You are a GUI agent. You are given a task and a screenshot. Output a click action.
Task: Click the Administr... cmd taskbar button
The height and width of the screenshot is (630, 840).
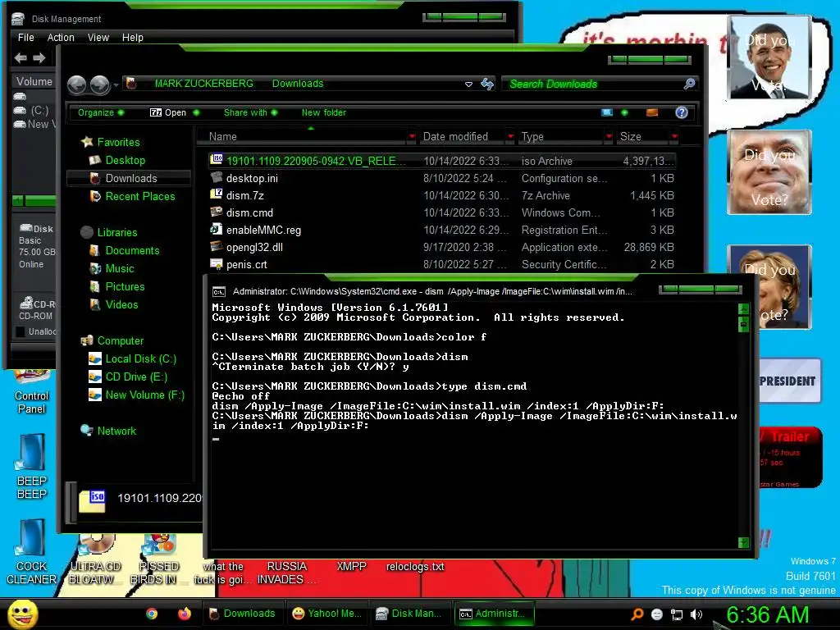click(493, 614)
